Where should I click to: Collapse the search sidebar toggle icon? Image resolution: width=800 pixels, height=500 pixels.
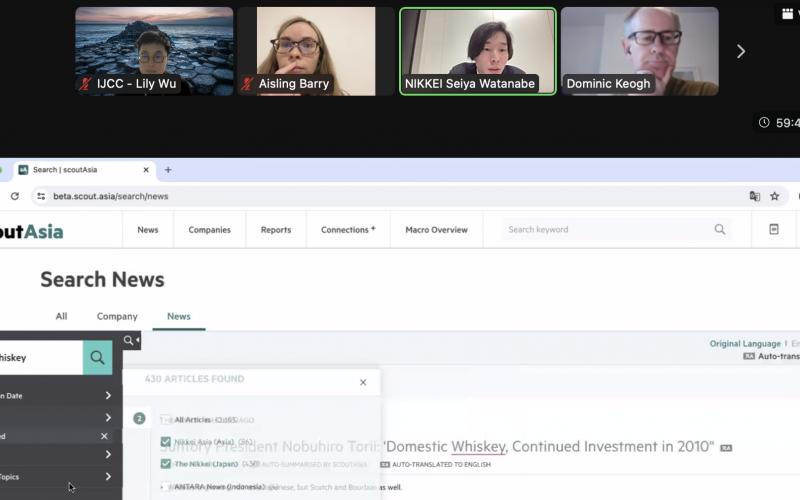pyautogui.click(x=131, y=340)
